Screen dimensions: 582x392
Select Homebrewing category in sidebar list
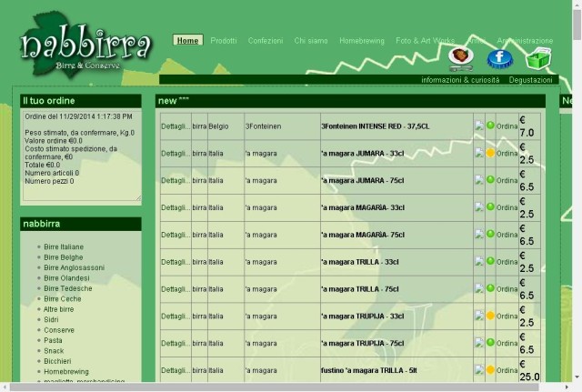66,372
